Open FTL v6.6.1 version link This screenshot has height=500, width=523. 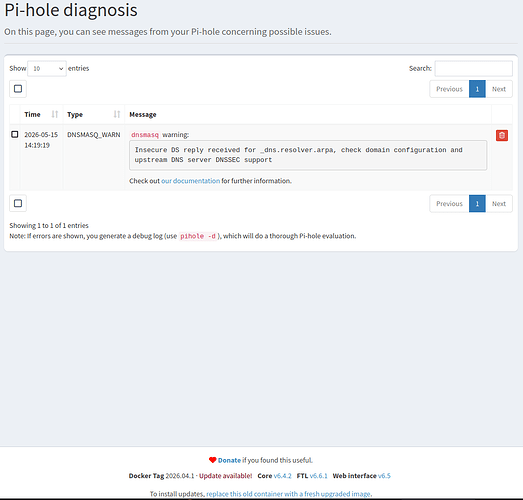319,476
